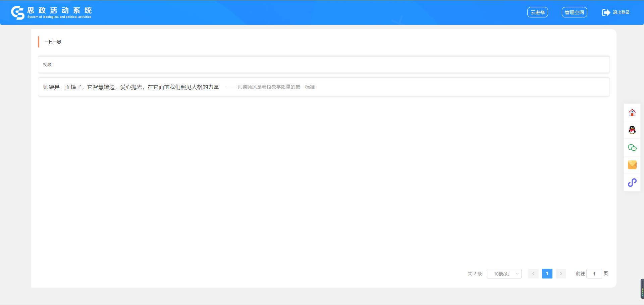Expand the 10条/页 page size dropdown
Screen dimensions: 644x305
[504, 274]
